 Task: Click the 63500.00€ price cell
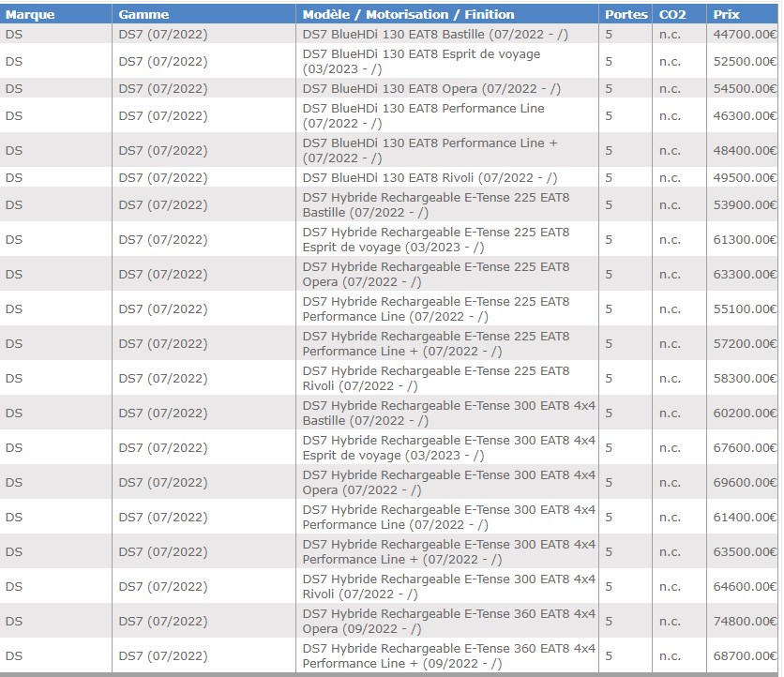[745, 551]
